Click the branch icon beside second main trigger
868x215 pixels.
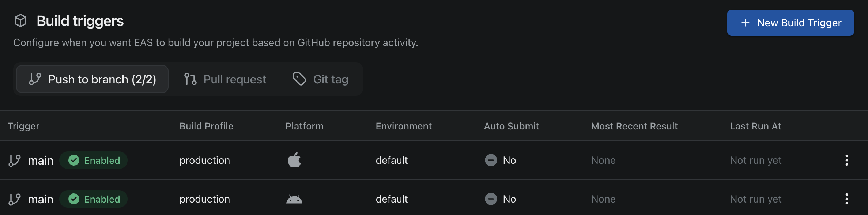(x=15, y=199)
